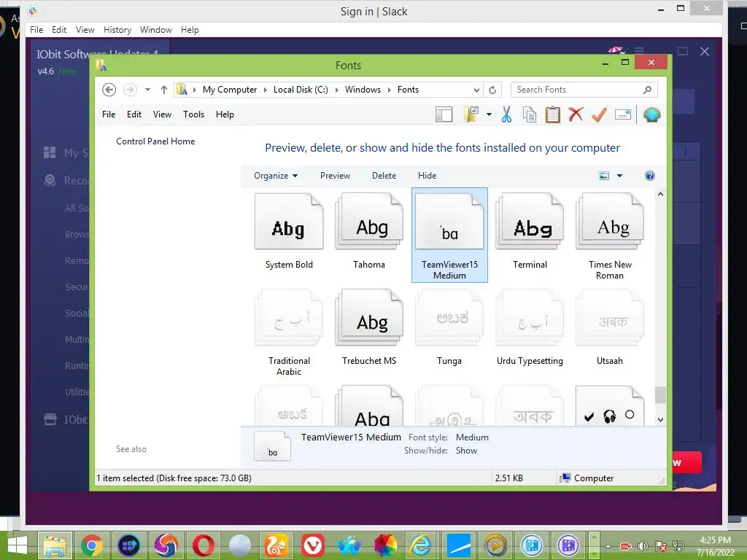Click the volume speaker tray icon
Screen dimensions: 747x560
[643, 546]
